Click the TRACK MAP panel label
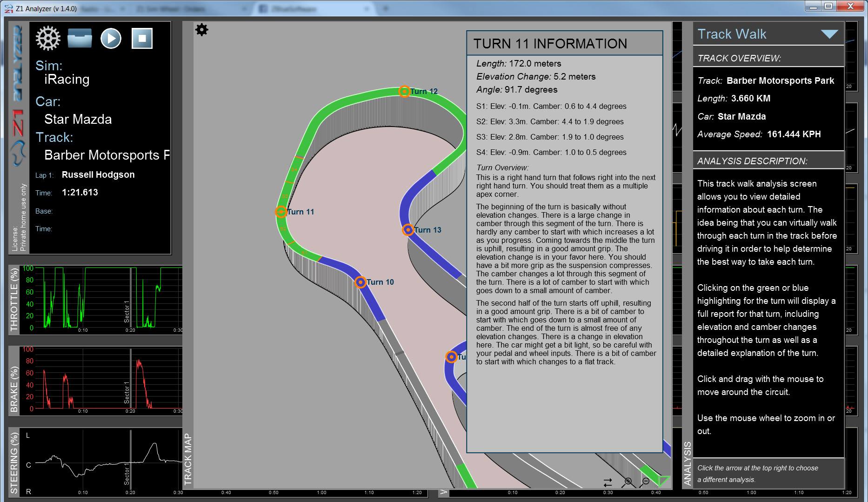The image size is (868, 502). click(x=188, y=460)
